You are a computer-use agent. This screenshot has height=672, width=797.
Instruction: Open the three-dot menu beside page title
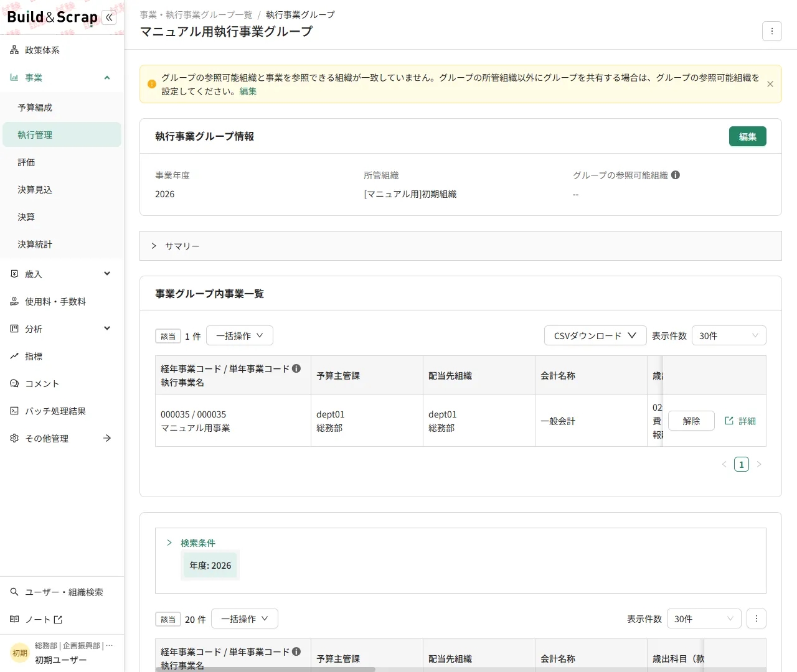[x=772, y=31]
